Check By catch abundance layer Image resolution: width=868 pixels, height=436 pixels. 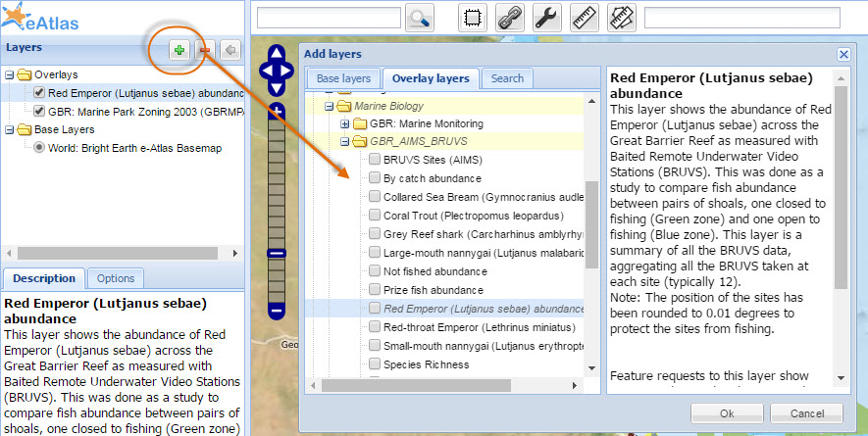point(375,178)
